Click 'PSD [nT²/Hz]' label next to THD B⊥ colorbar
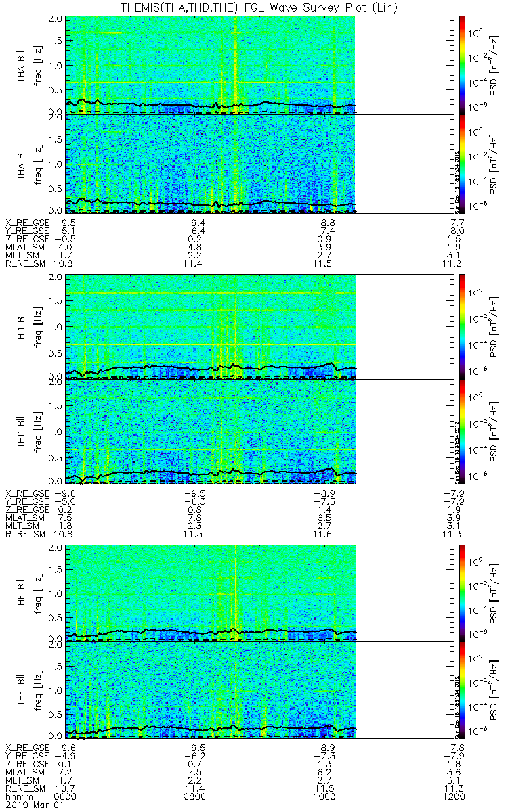Image resolution: width=508 pixels, height=812 pixels. point(494,327)
